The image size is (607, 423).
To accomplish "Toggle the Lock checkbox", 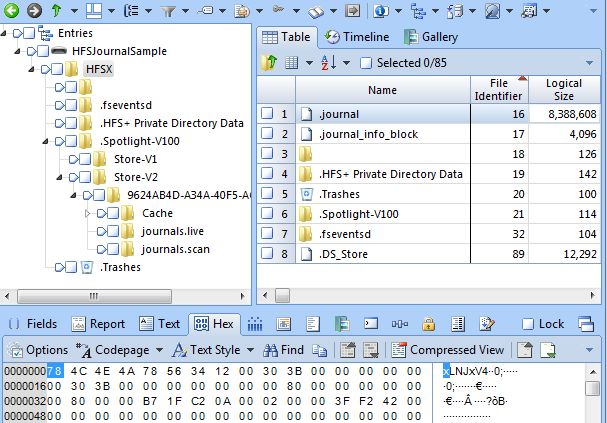I will pos(528,324).
